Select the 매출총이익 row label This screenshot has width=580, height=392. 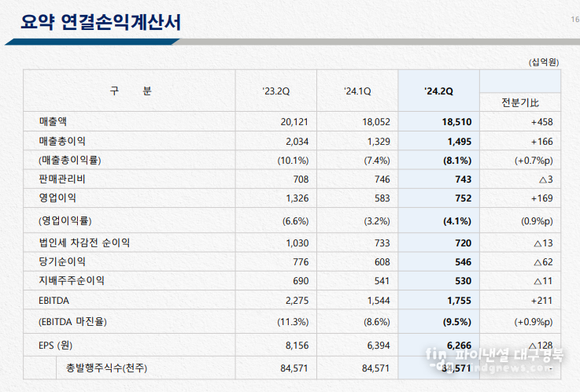point(62,141)
